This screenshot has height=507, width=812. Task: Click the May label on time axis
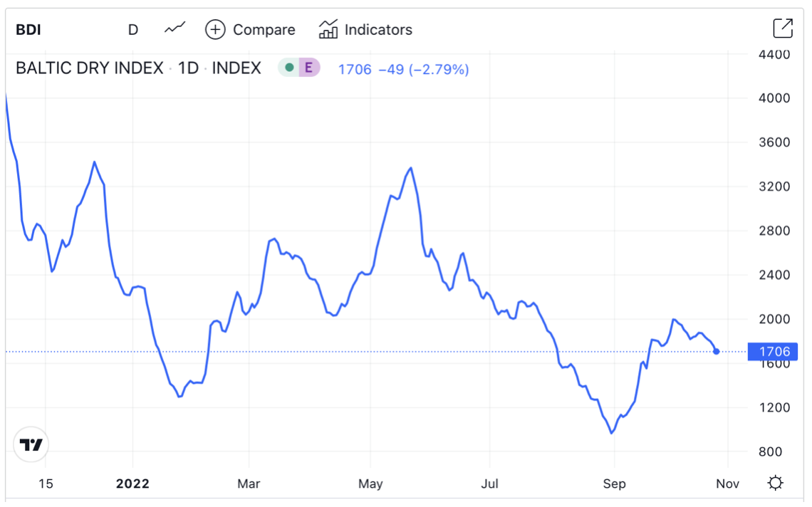(x=370, y=484)
